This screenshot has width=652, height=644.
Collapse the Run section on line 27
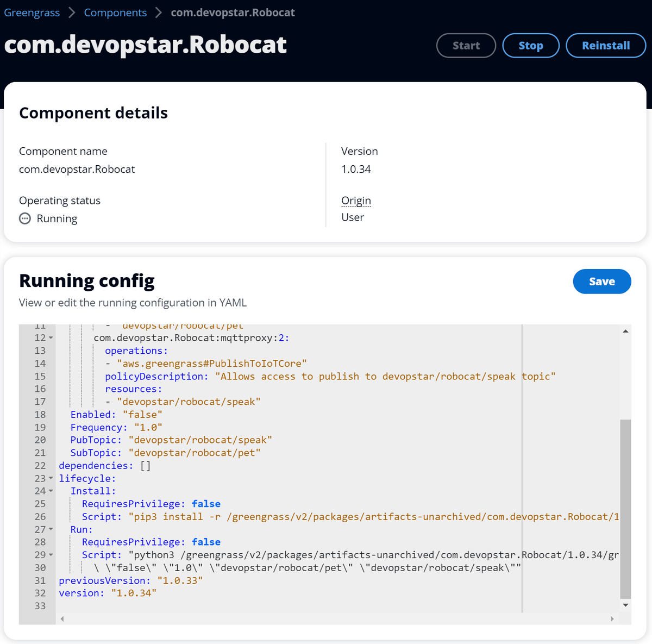coord(49,529)
